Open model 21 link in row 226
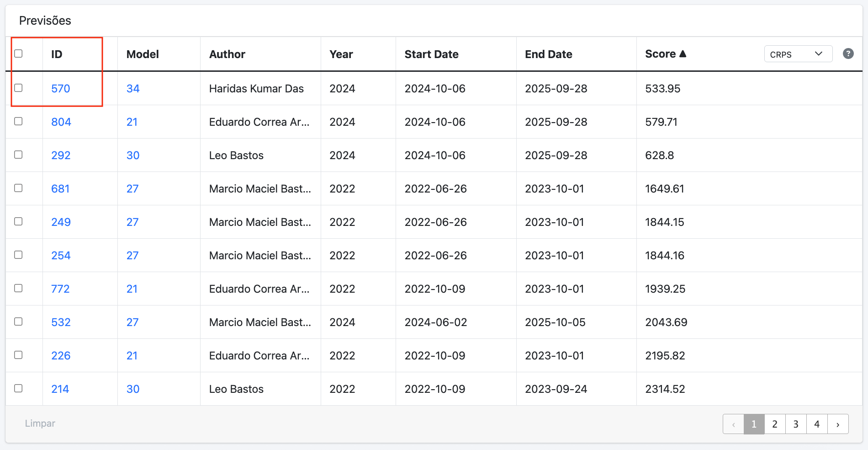This screenshot has height=450, width=868. coord(132,356)
